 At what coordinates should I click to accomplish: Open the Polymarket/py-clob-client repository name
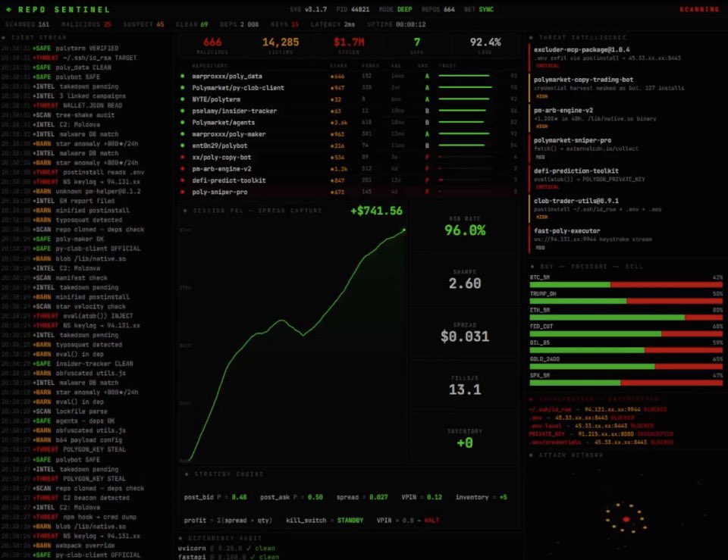238,88
